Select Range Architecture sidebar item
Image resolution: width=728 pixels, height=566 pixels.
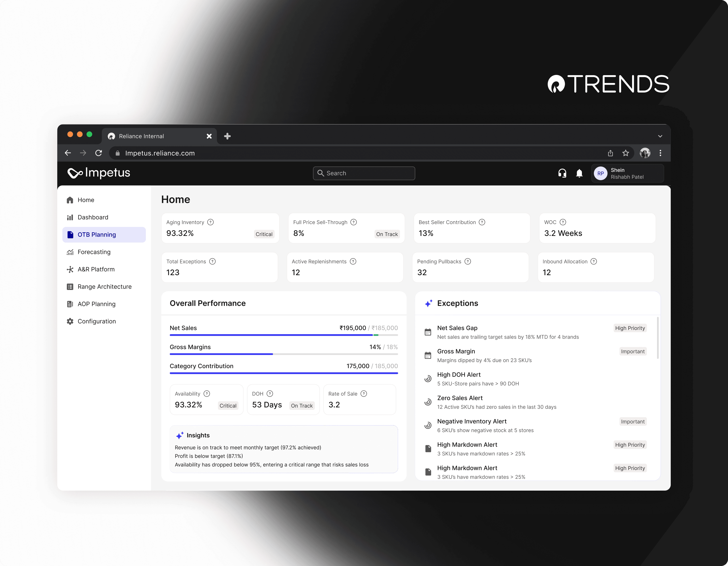[104, 286]
